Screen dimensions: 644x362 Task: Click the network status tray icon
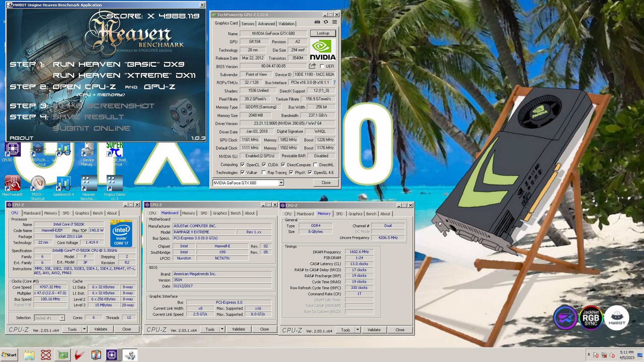pos(604,355)
